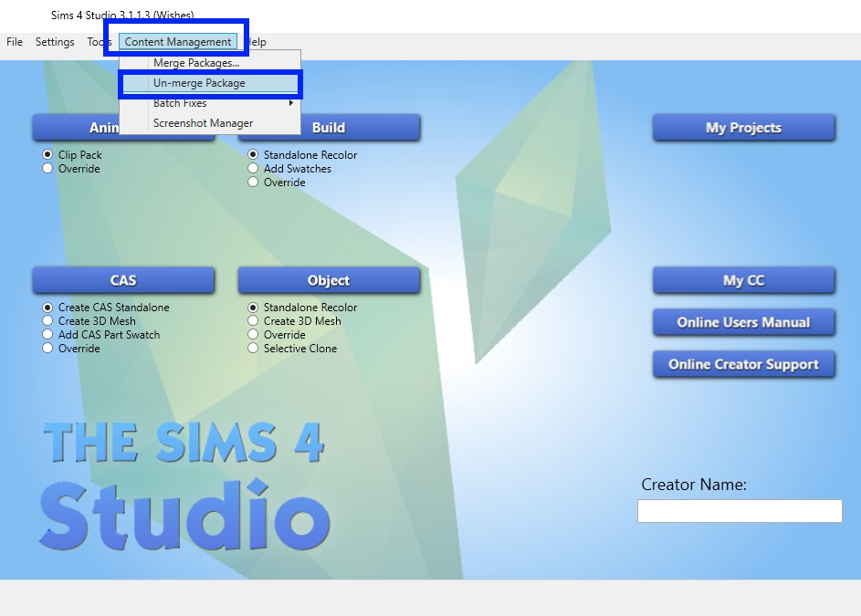Click the Object button

329,280
